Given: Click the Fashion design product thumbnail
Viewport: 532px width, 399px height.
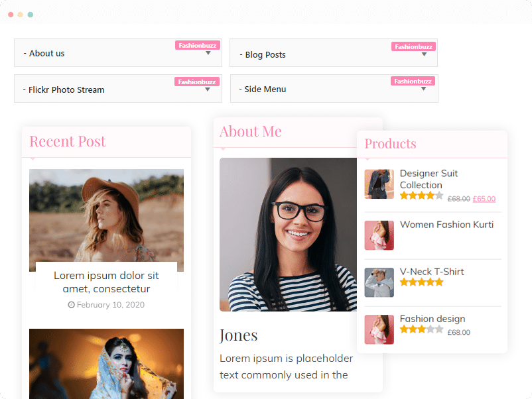Looking at the screenshot, I should [379, 329].
